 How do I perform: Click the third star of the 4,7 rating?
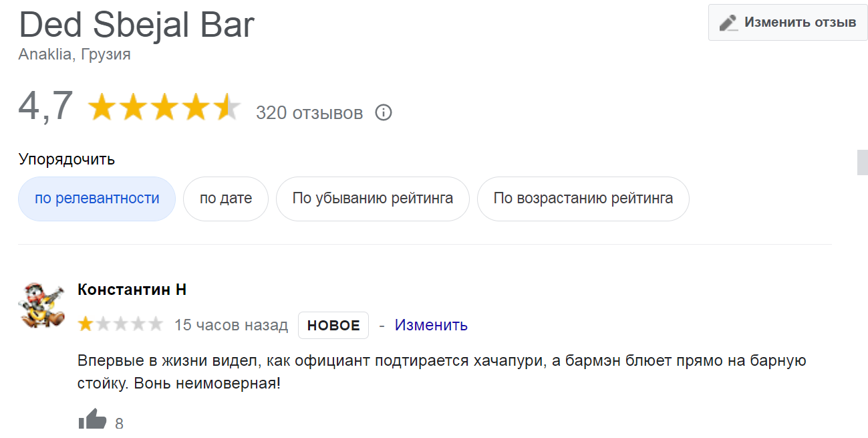(x=165, y=107)
